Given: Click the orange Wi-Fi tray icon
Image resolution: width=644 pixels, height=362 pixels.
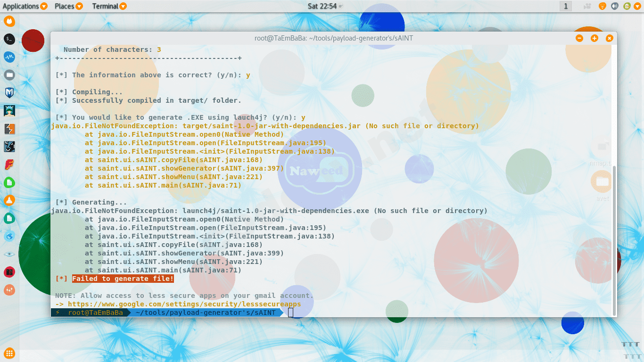Looking at the screenshot, I should pos(603,6).
